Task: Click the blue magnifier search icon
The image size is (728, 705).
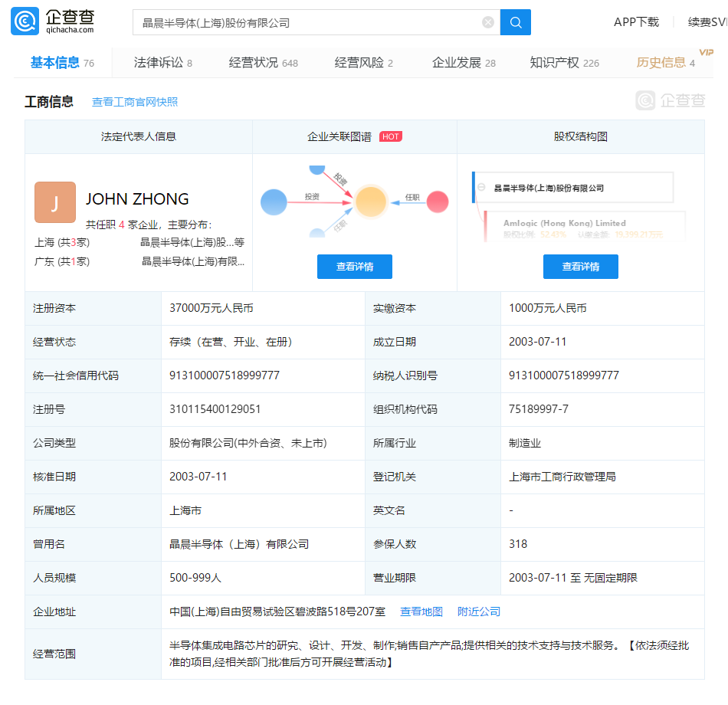Action: (x=515, y=22)
